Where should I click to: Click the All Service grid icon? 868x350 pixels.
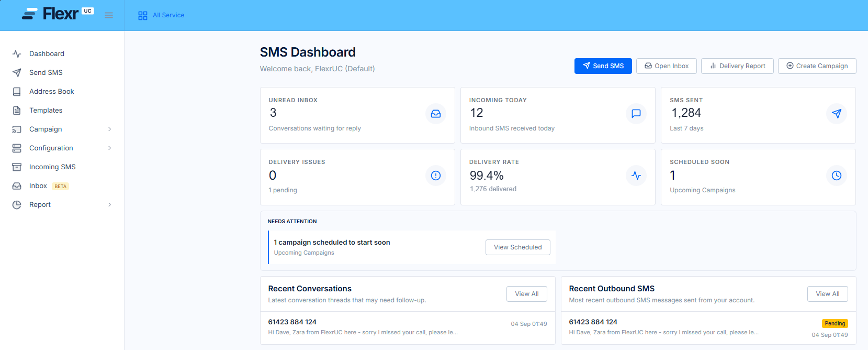[143, 16]
